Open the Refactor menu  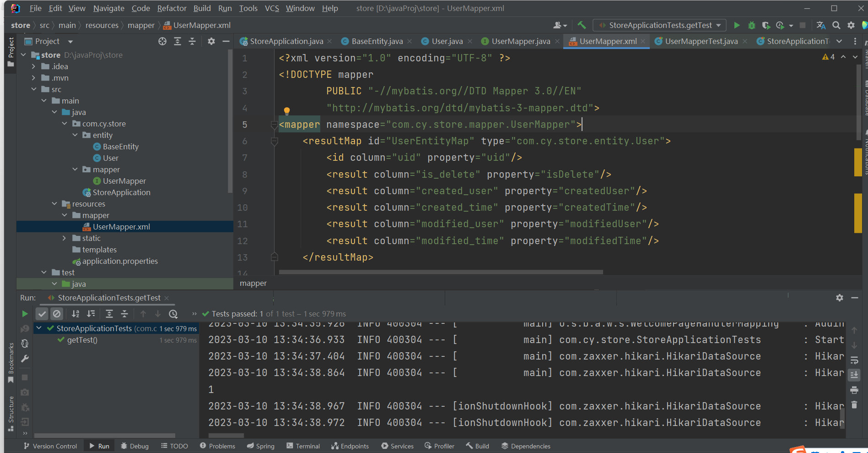click(172, 8)
